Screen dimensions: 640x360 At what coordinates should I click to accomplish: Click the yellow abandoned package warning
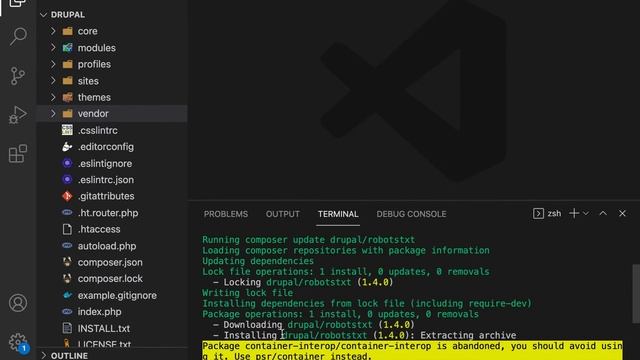[x=412, y=351]
